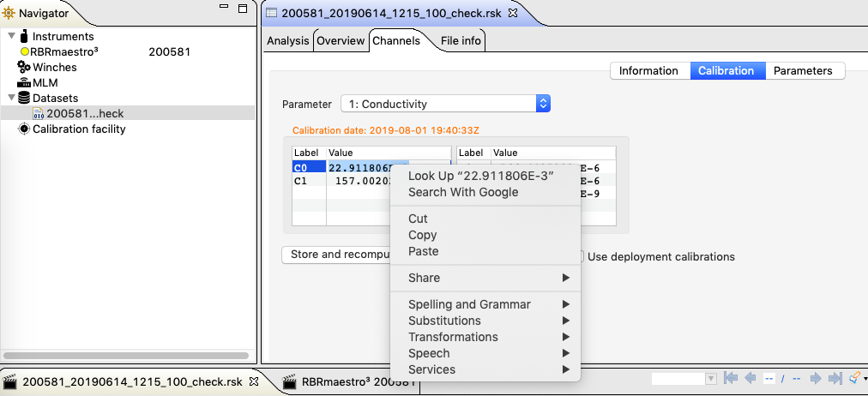Open the 200581...heck dataset file icon

coord(39,114)
